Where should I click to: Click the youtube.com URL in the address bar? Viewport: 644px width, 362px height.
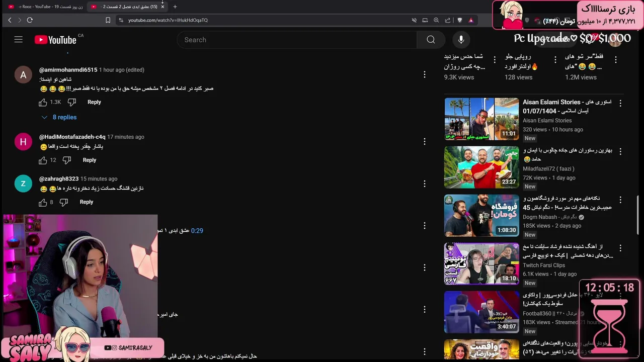(168, 20)
